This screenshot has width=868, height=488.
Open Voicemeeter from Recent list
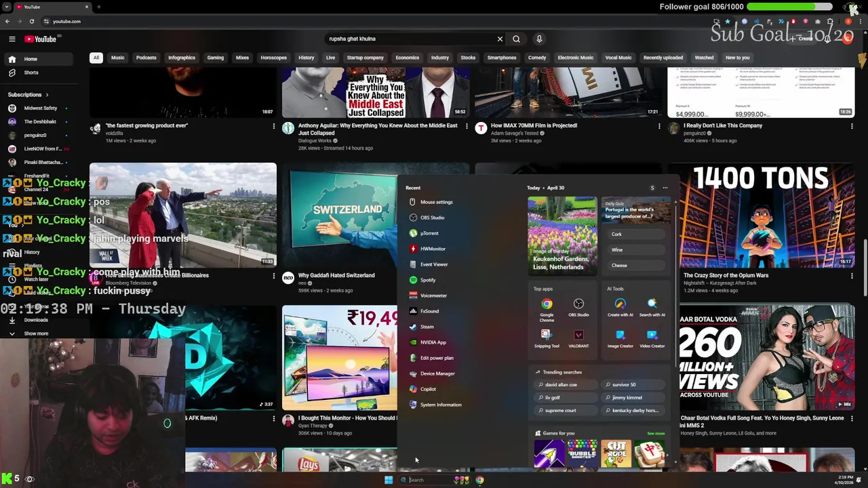(x=433, y=296)
